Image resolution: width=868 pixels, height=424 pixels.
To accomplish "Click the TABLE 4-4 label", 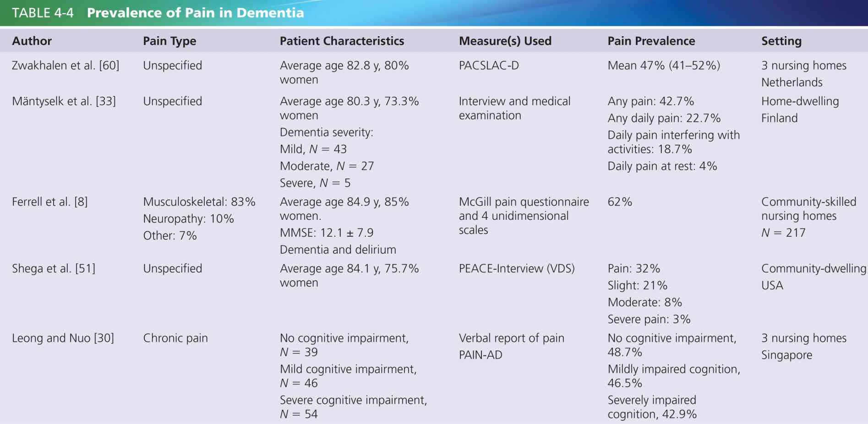I will [43, 13].
